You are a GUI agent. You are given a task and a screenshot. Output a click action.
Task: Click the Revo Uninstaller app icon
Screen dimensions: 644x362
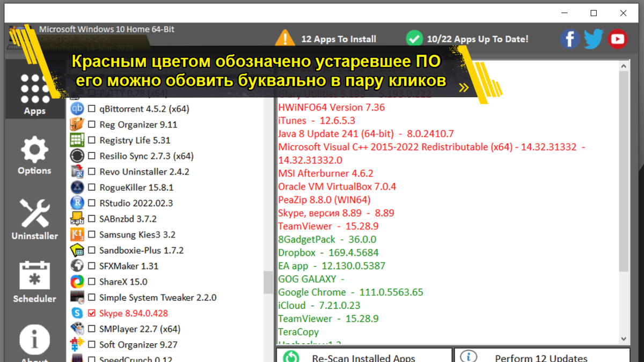[77, 172]
